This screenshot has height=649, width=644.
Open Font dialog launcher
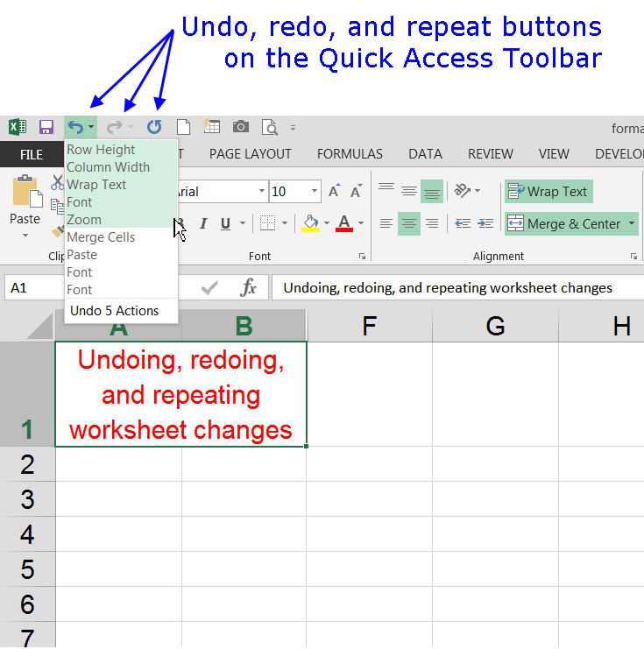point(363,257)
